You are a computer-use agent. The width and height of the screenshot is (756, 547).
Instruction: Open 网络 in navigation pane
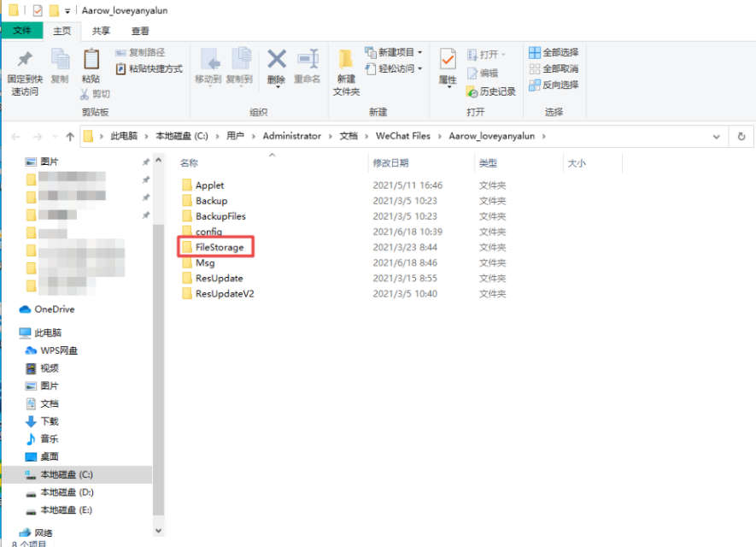(x=43, y=532)
